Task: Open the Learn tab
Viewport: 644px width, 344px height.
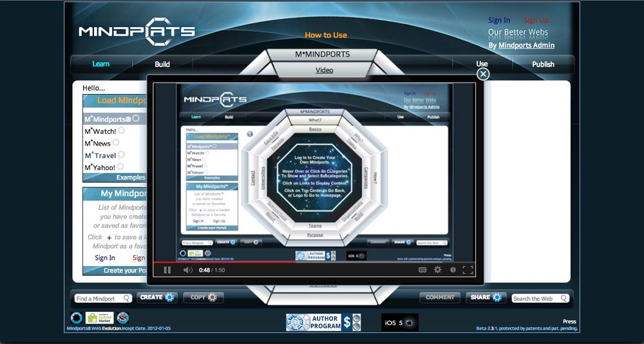Action: [101, 64]
